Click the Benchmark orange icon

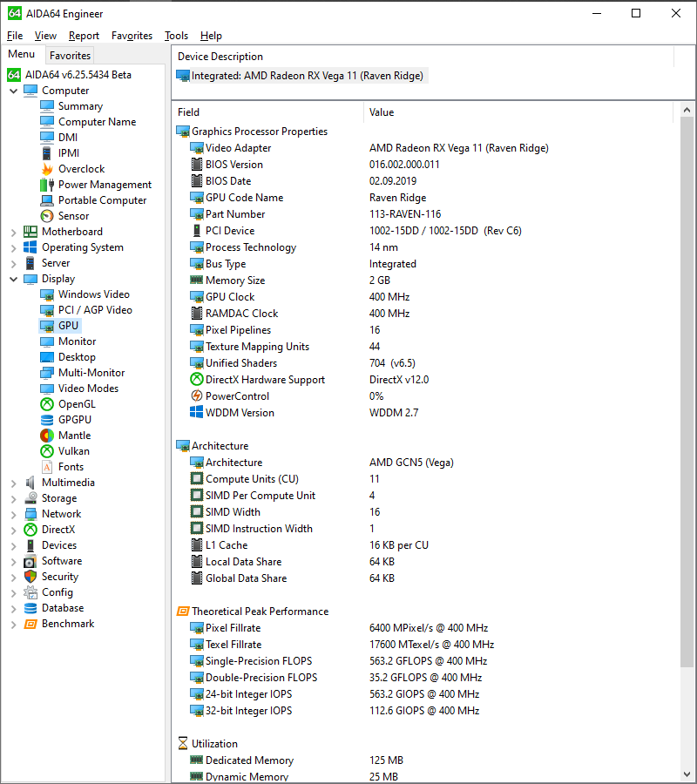pos(30,624)
